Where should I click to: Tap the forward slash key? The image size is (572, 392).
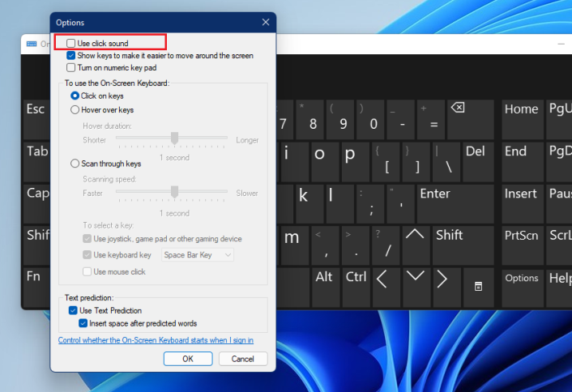386,245
